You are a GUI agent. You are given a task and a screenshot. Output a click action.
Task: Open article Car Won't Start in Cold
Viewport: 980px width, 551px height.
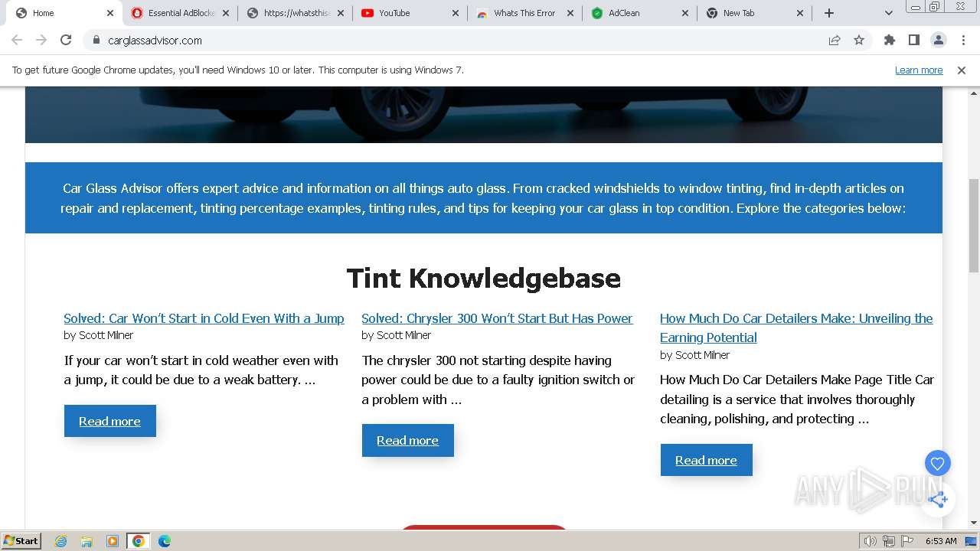(x=204, y=318)
